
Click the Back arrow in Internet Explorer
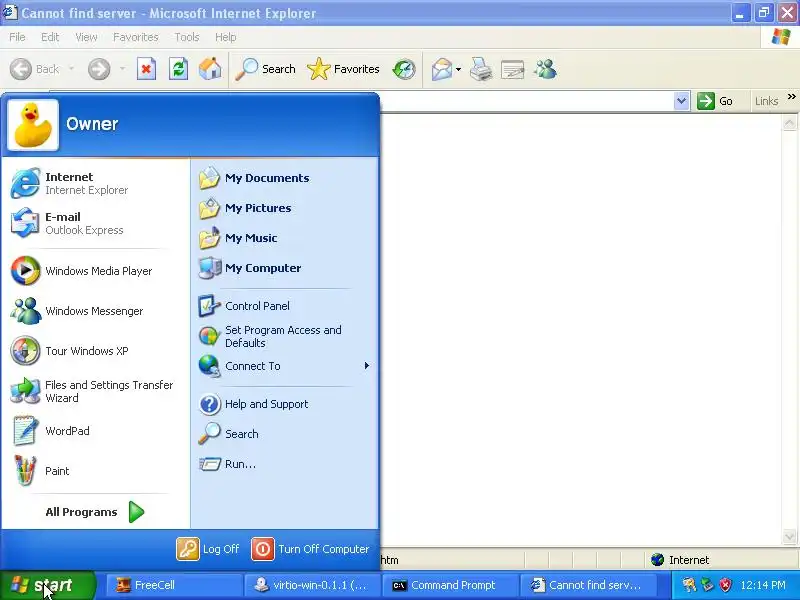pos(21,69)
